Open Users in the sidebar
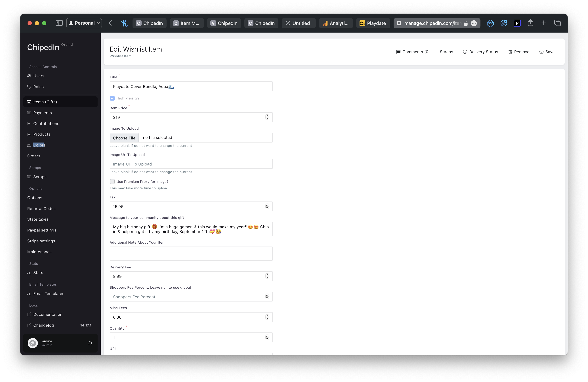 pos(60,76)
